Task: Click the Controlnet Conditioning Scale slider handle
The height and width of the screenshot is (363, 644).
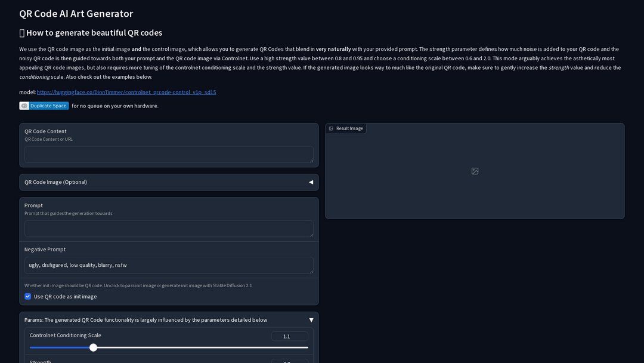Action: (94, 347)
